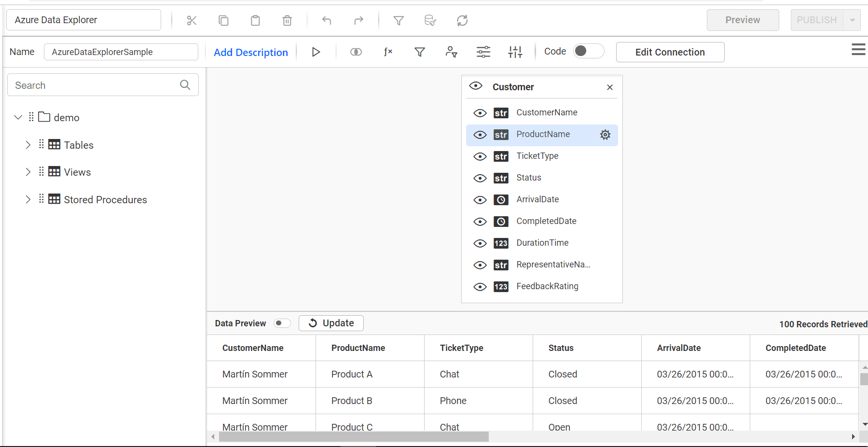This screenshot has height=447, width=868.
Task: Click the horizontal scrollbar of data preview
Action: click(x=354, y=436)
